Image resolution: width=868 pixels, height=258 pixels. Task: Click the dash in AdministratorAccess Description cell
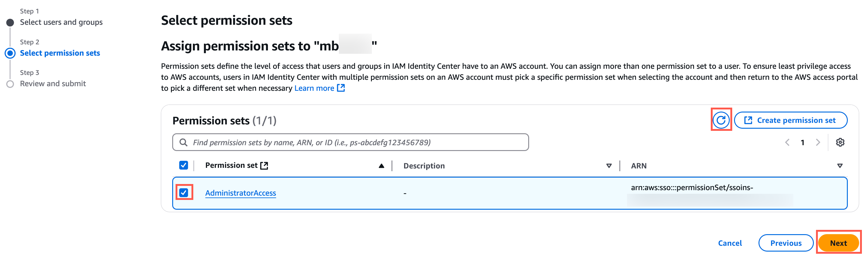coord(405,193)
